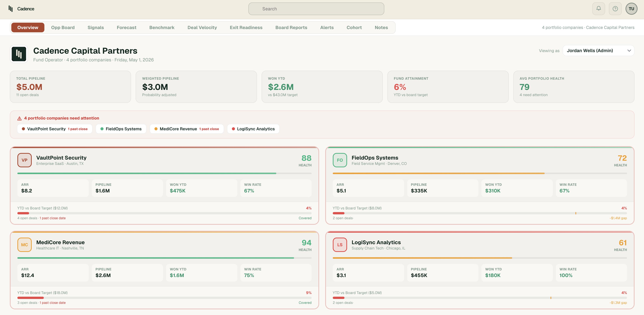Open the Viewing as Jordan Wells dropdown
The width and height of the screenshot is (644, 315).
[x=598, y=50]
